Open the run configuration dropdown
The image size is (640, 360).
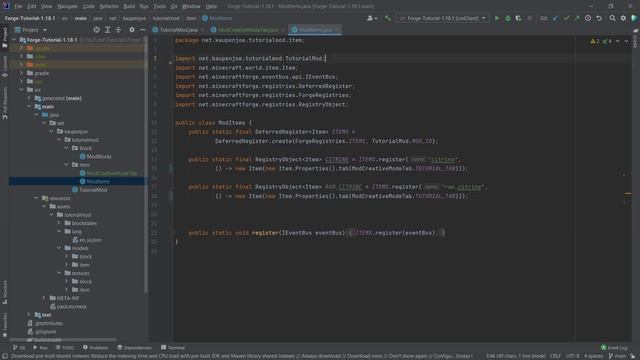(443, 18)
